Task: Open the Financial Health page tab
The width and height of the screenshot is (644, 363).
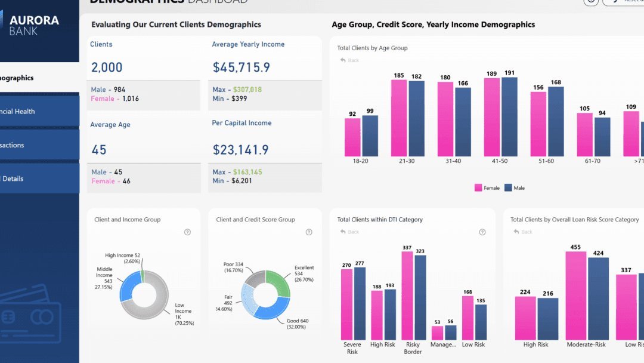Action: click(39, 112)
